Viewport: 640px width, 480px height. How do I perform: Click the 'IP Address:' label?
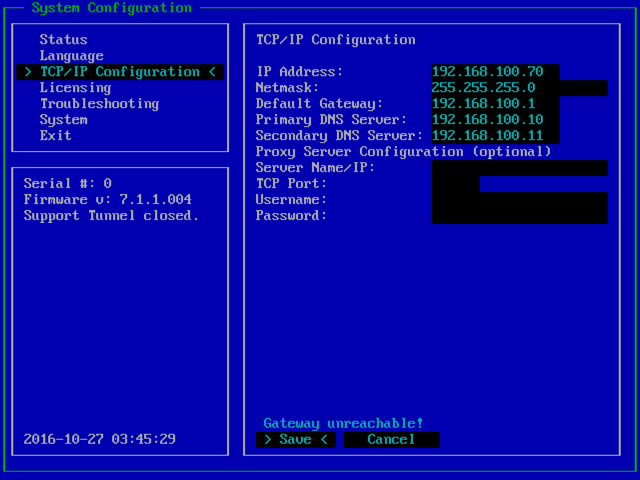[x=300, y=72]
